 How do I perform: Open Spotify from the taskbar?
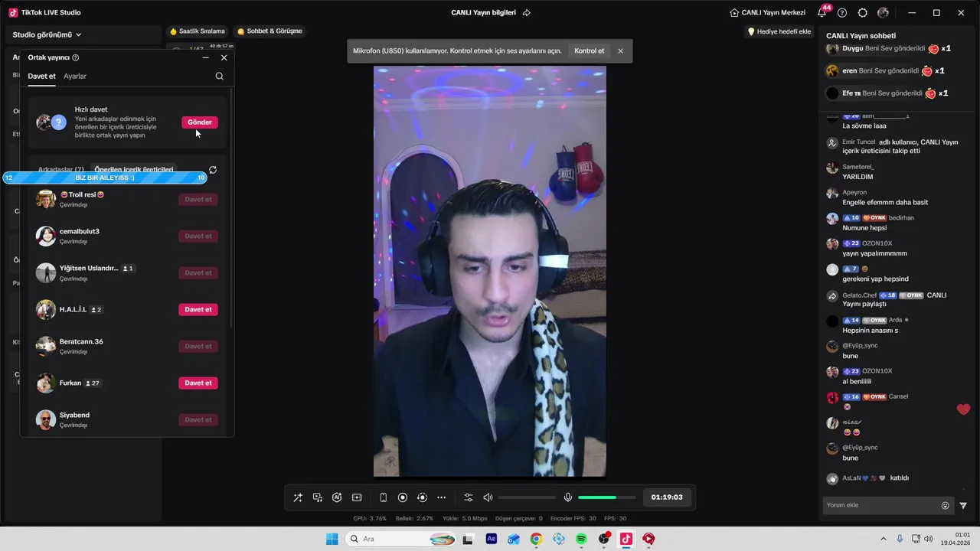click(581, 539)
